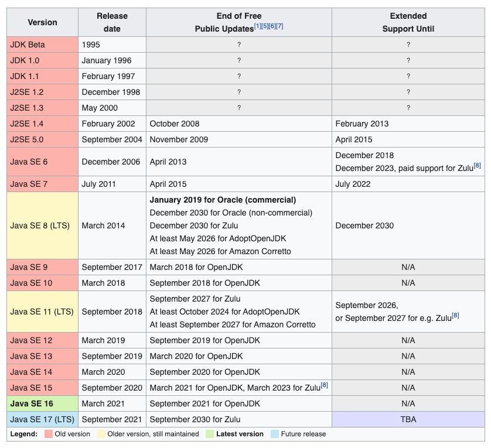Click September 2027 for Zulu text
Image resolution: width=491 pixels, height=448 pixels.
pos(195,299)
